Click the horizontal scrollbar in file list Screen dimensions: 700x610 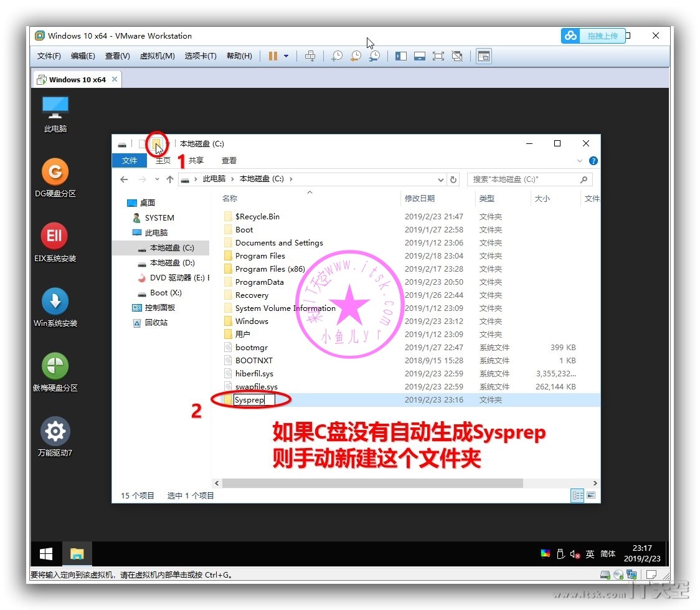click(x=372, y=483)
